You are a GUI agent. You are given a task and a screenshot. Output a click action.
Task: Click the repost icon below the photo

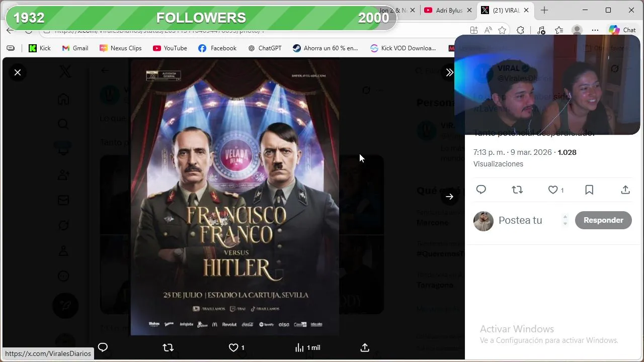(x=168, y=347)
